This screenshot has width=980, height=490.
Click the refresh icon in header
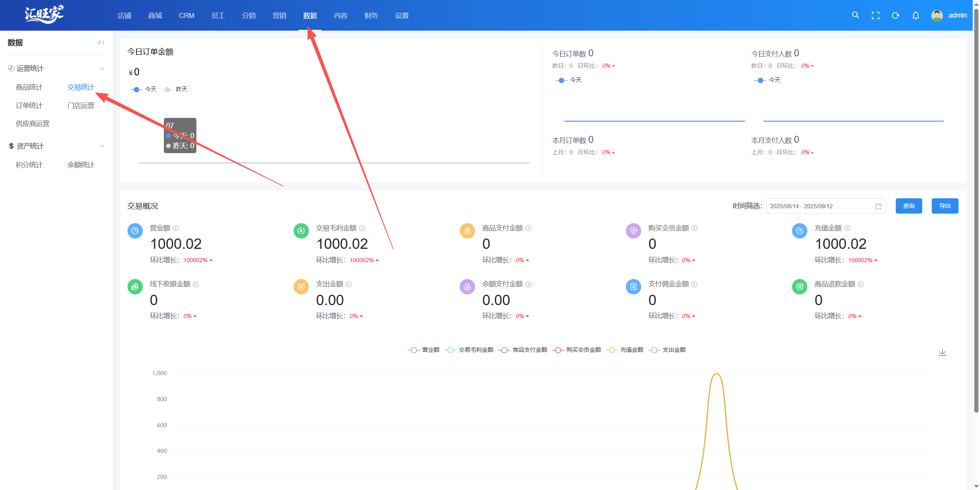click(x=895, y=15)
